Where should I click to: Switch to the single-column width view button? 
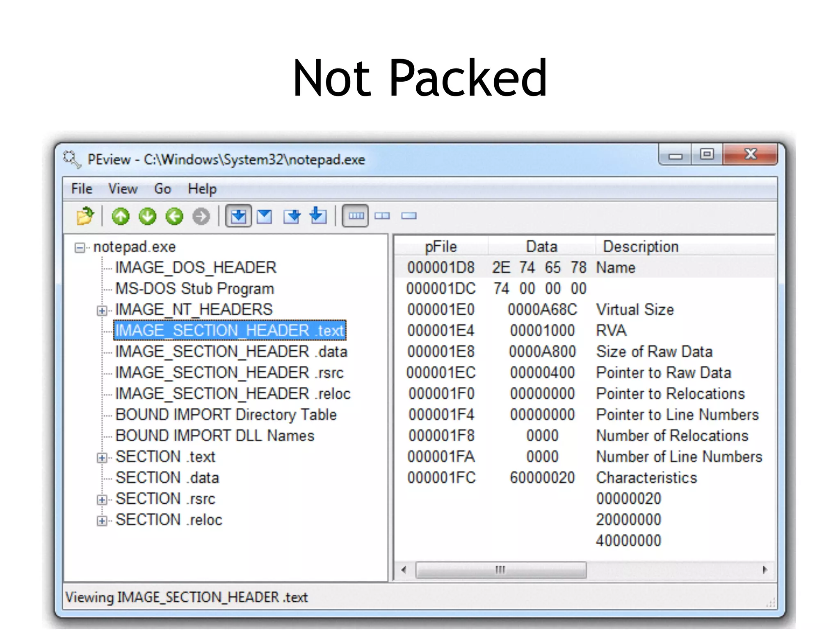tap(409, 216)
